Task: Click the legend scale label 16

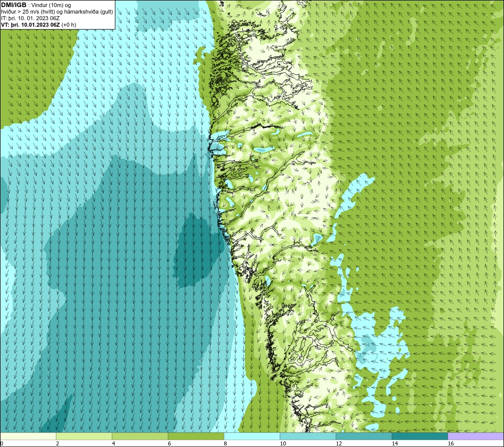Action: [x=451, y=443]
